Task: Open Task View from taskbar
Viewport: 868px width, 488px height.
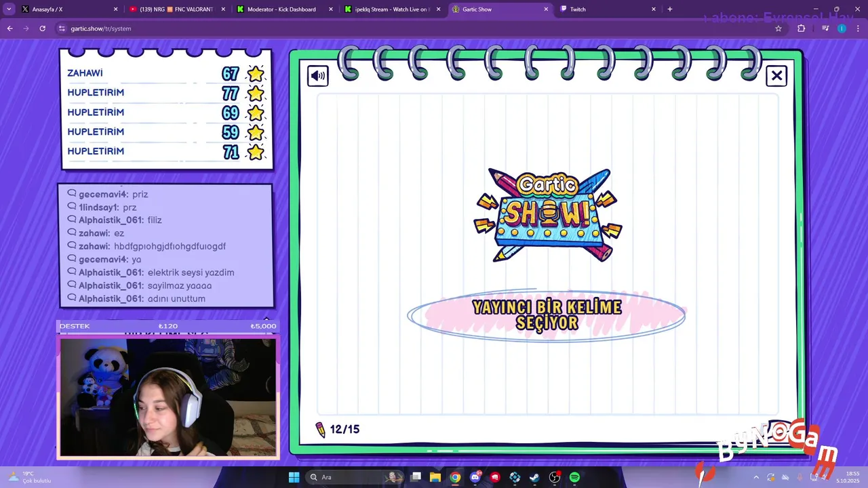Action: click(416, 477)
